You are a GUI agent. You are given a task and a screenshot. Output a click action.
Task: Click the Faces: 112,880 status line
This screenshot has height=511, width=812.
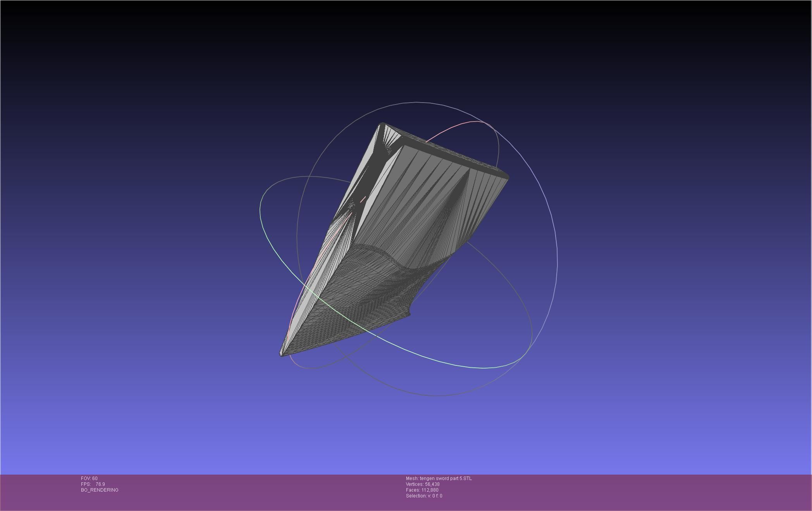422,490
